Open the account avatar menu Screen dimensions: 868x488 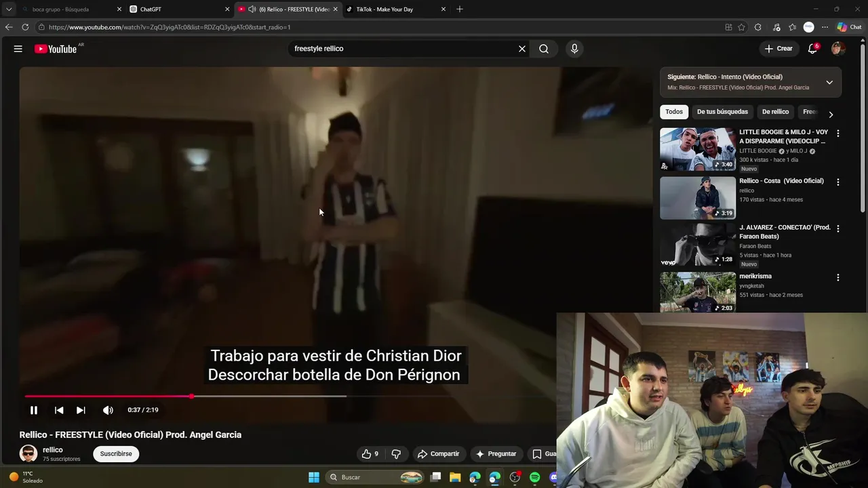pos(837,49)
